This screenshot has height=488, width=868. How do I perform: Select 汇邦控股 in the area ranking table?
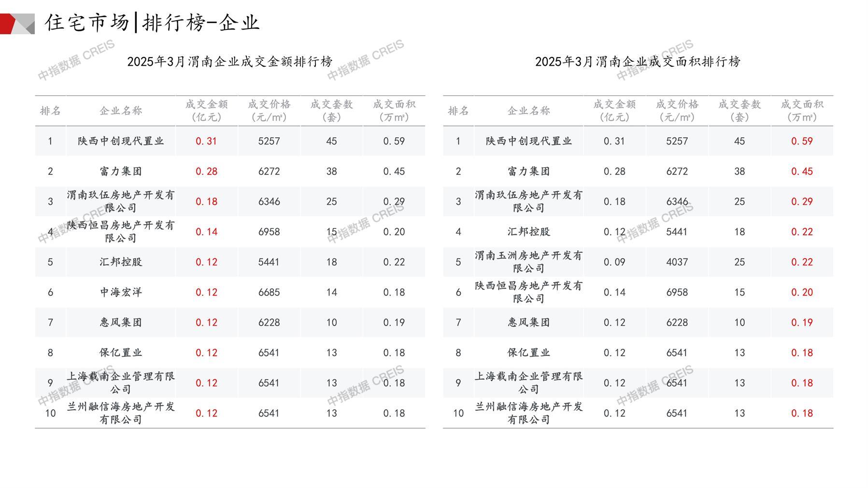coord(528,232)
